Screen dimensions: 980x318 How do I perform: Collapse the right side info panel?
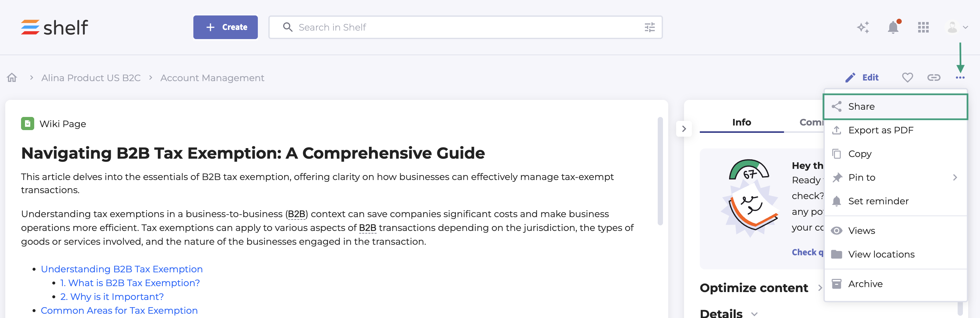684,129
